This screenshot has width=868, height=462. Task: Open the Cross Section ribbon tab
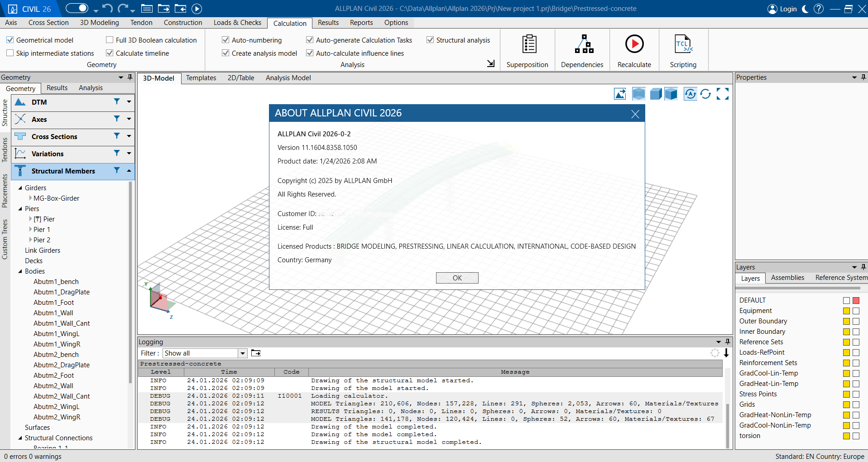48,23
